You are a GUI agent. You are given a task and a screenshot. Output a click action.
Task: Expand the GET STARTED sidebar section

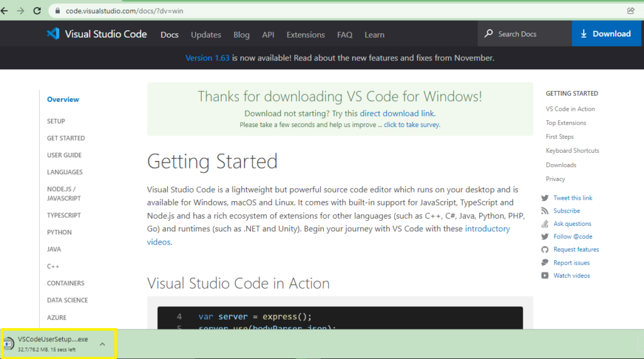65,138
